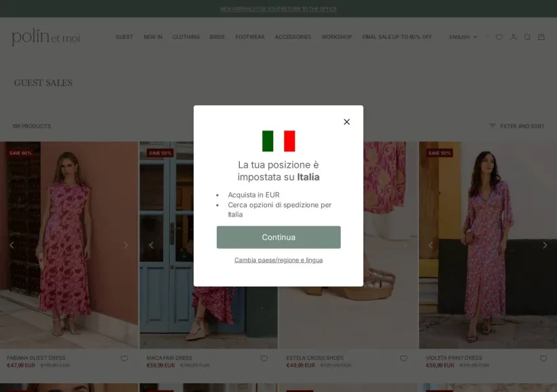Click the 196 Products count text
Screen dimensions: 557x392
click(x=32, y=126)
